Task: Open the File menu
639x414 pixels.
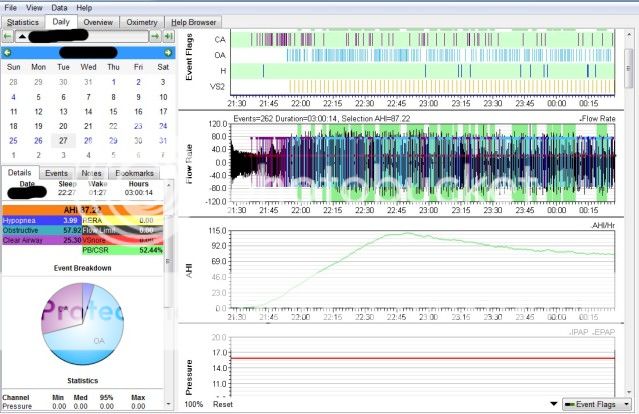Action: pyautogui.click(x=11, y=8)
